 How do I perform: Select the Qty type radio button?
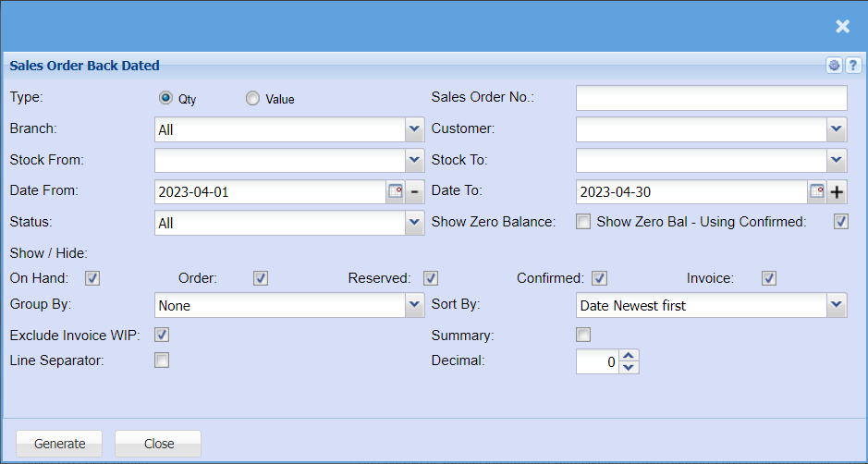[165, 98]
